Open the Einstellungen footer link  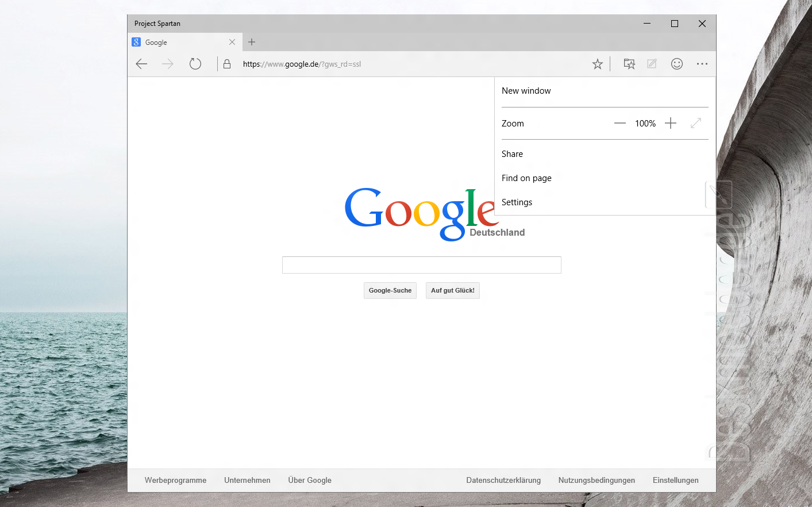pos(676,481)
